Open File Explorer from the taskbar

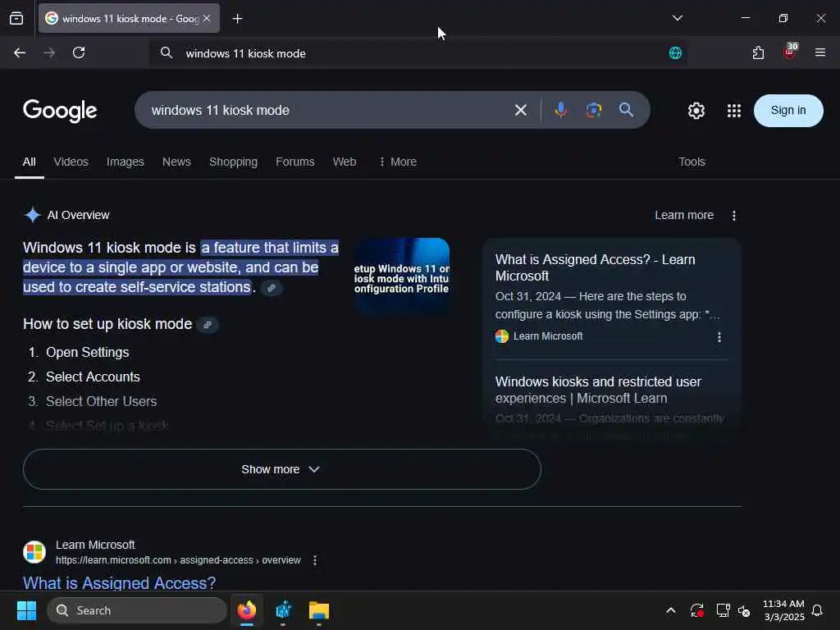point(319,610)
